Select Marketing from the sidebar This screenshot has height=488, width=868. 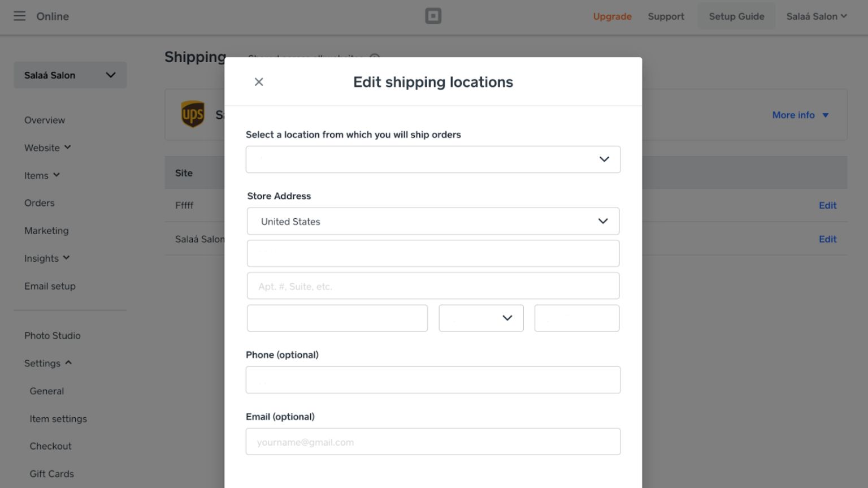tap(46, 231)
